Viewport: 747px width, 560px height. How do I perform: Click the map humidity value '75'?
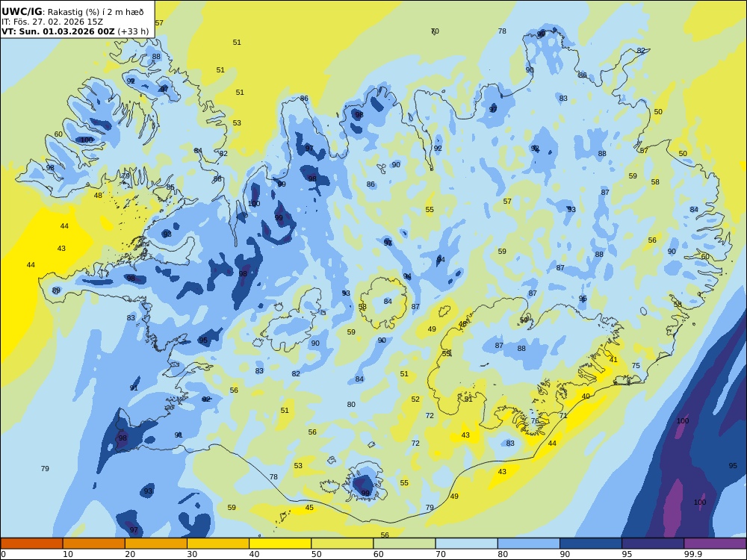tap(636, 366)
